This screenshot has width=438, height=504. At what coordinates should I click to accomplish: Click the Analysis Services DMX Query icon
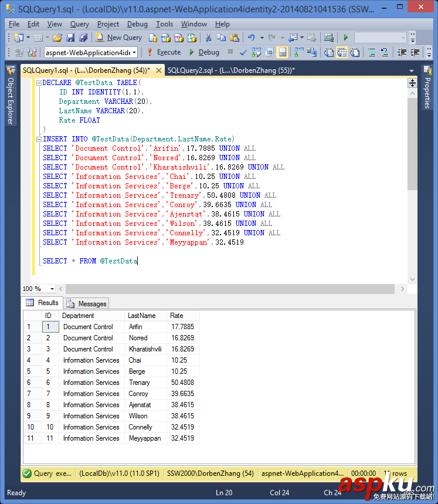click(178, 38)
